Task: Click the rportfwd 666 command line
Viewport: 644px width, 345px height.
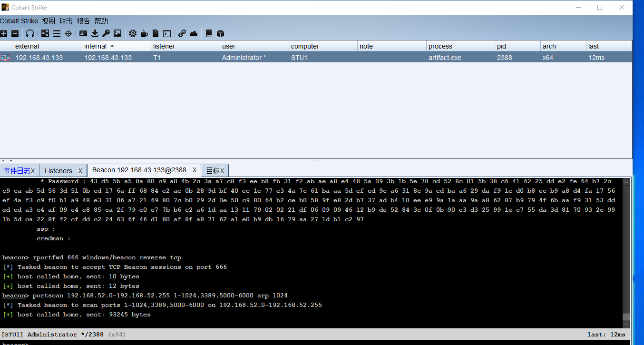Action: (92, 257)
